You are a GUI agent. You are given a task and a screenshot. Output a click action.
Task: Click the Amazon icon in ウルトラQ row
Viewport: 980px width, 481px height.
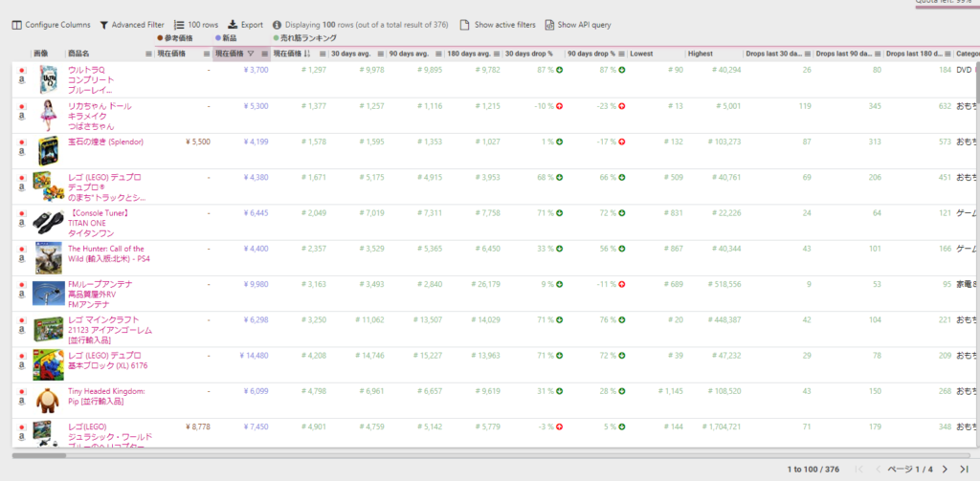pyautogui.click(x=22, y=80)
